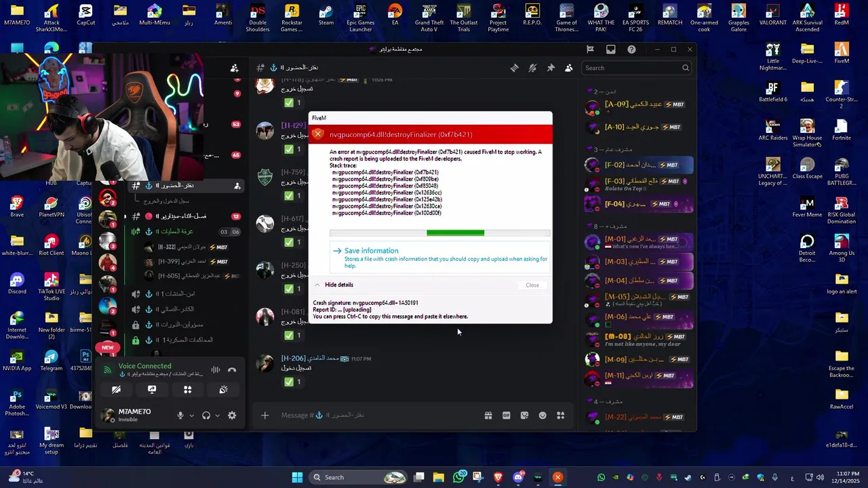The height and width of the screenshot is (488, 868).
Task: Toggle member list icon in header
Action: click(568, 68)
